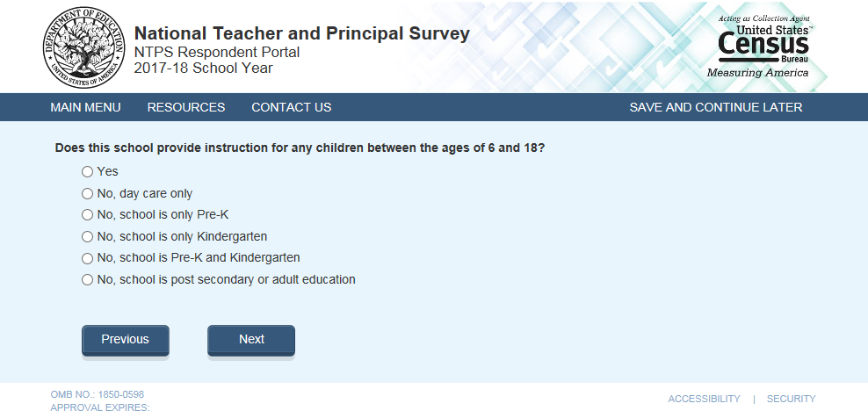
Task: Select "No, school is only Pre-K"
Action: click(87, 214)
